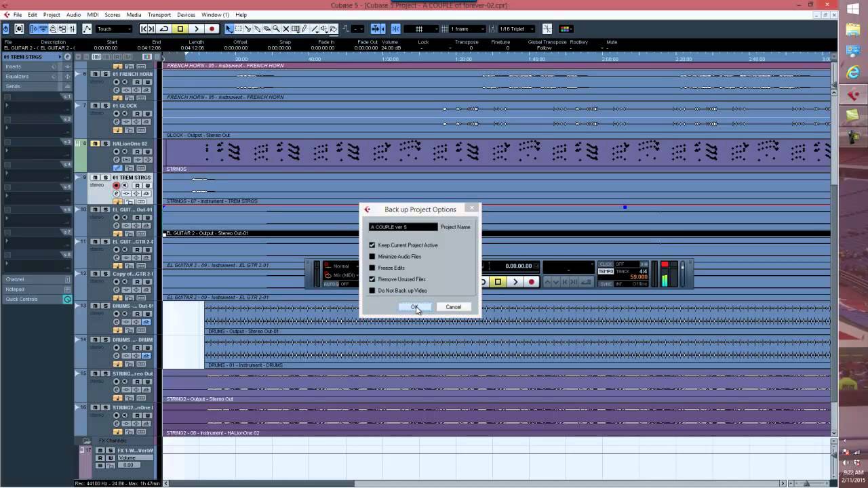
Task: Click OK in Back up Project Options
Action: click(415, 307)
